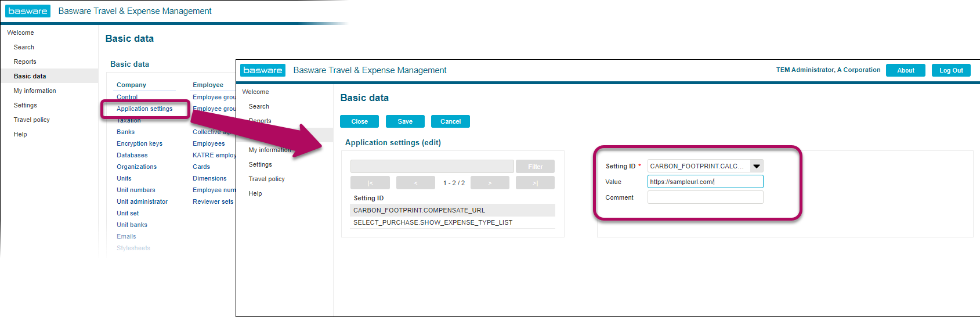Open Travel policy in front window menu
Screen dimensions: 980x317
click(x=266, y=179)
